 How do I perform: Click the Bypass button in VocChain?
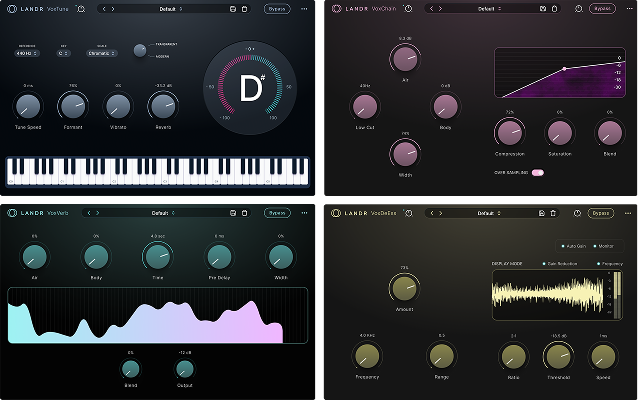coord(602,9)
